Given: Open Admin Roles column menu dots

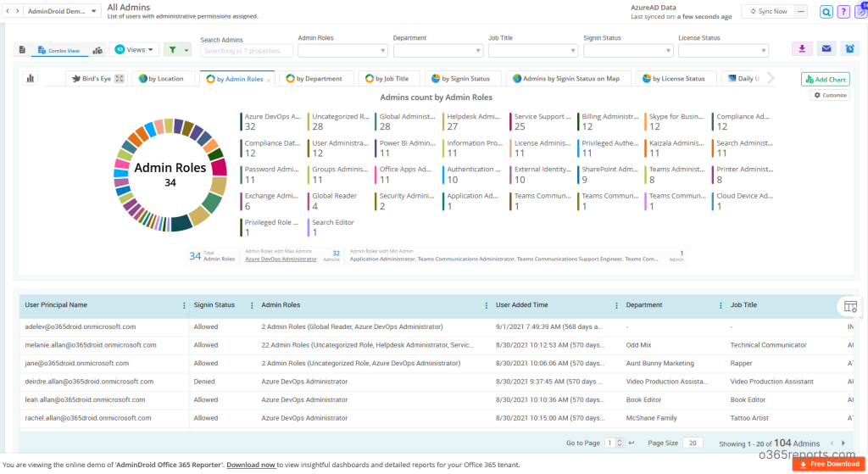Looking at the screenshot, I should [486, 305].
